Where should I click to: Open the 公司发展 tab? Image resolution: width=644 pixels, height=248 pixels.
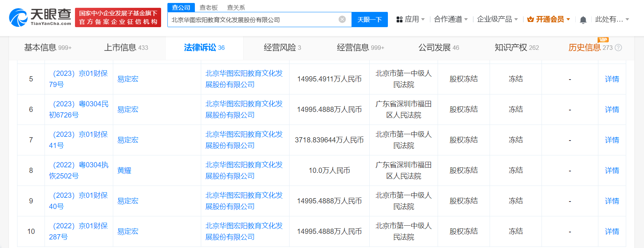439,48
